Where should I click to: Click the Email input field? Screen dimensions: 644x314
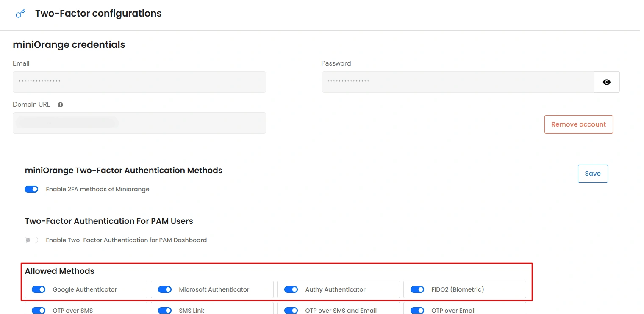point(139,82)
